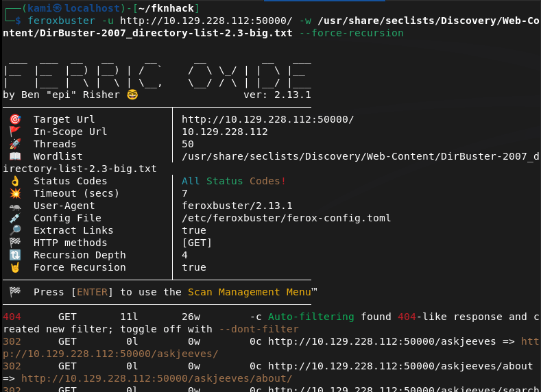This screenshot has width=541, height=392.
Task: Click the target emoji beside Target Url
Action: point(15,119)
